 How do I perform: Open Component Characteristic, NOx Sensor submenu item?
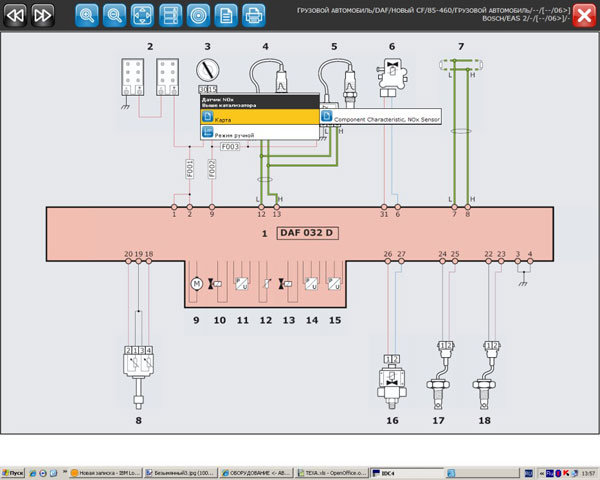(381, 116)
